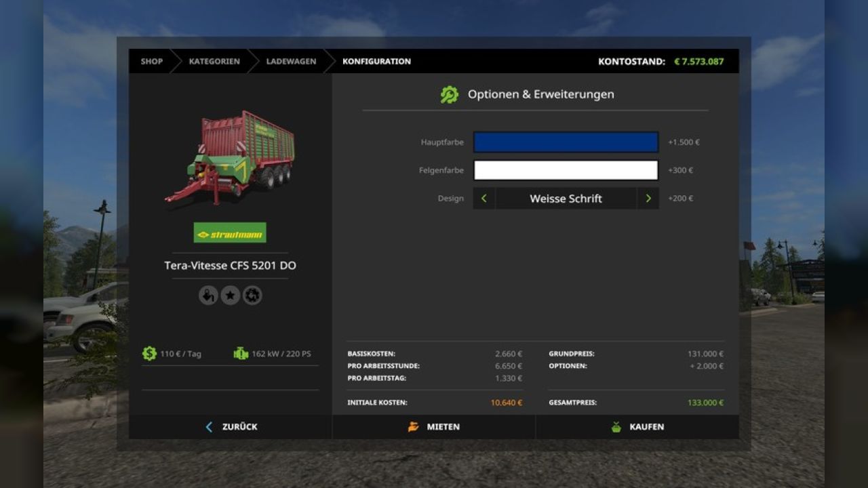The image size is (868, 488).
Task: Click the green wrench gear icon beside Optionen
Action: (x=449, y=95)
